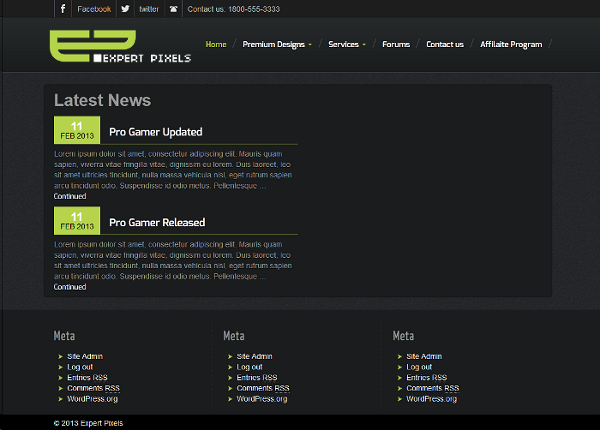Viewport: 600px width, 430px height.
Task: Open Entries RSS in first Meta column
Action: click(87, 378)
